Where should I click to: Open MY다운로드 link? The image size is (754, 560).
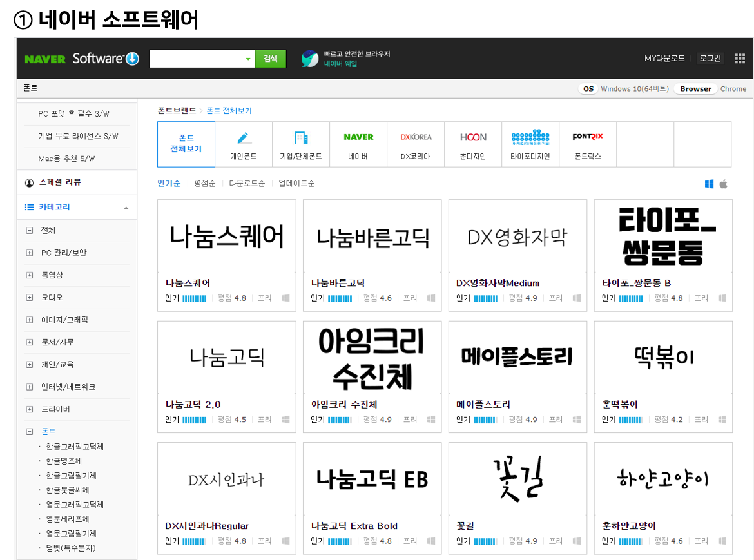pos(664,58)
